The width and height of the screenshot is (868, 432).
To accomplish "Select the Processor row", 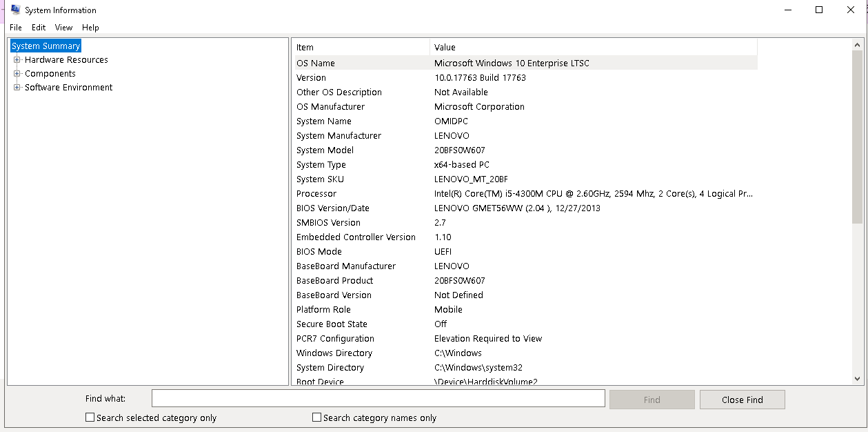I will (x=525, y=194).
